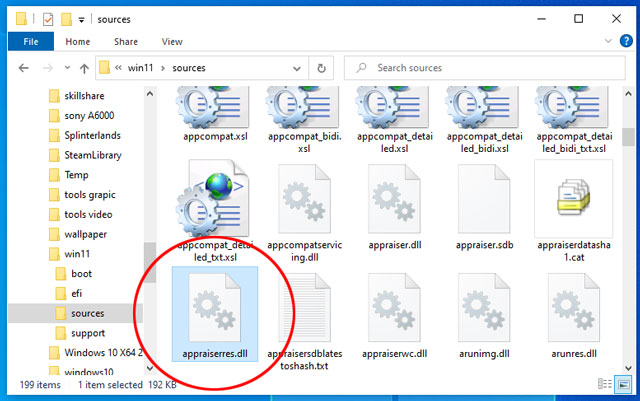
Task: Open the Customize Quick Access Toolbar dropdown
Action: tap(82, 20)
